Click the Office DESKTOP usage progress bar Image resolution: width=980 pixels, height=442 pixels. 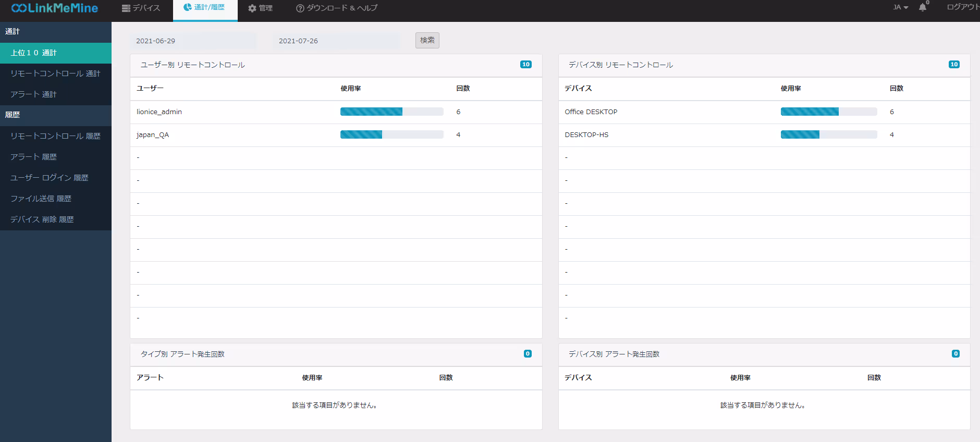pyautogui.click(x=829, y=112)
